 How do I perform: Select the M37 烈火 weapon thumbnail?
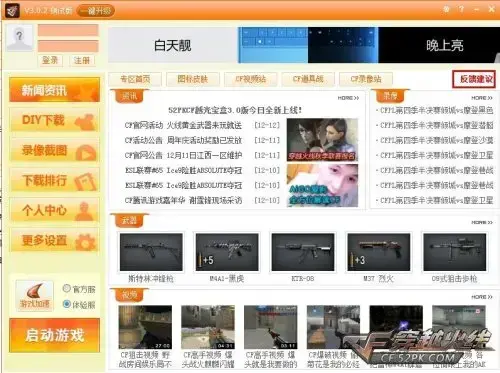[x=379, y=252]
